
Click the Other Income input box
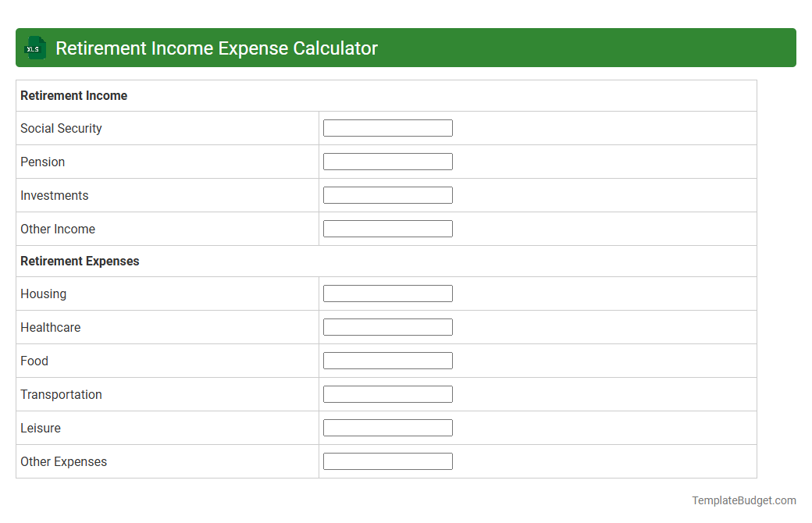coord(387,228)
